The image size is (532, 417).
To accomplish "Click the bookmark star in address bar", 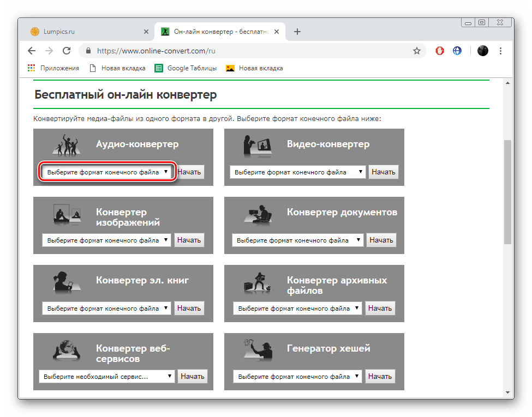I will point(417,50).
